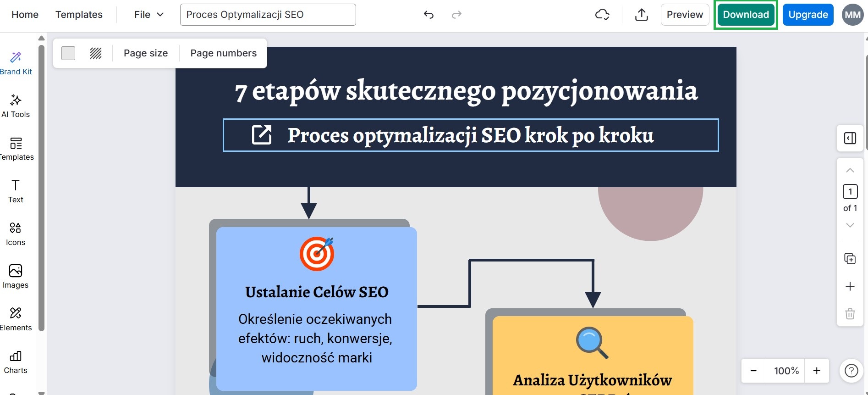Select subtitle 'Proces optymalizacji SEO krok po kroku'
This screenshot has width=868, height=395.
[471, 135]
